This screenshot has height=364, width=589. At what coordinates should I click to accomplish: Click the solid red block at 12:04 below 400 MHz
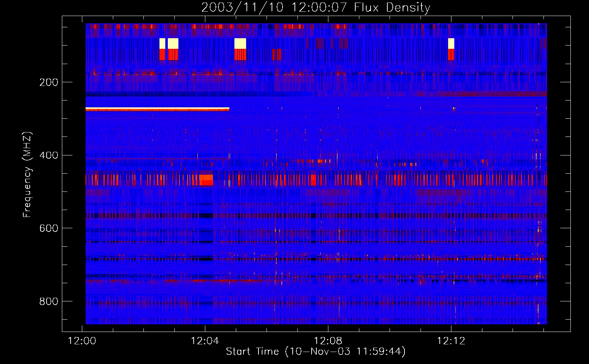[206, 180]
